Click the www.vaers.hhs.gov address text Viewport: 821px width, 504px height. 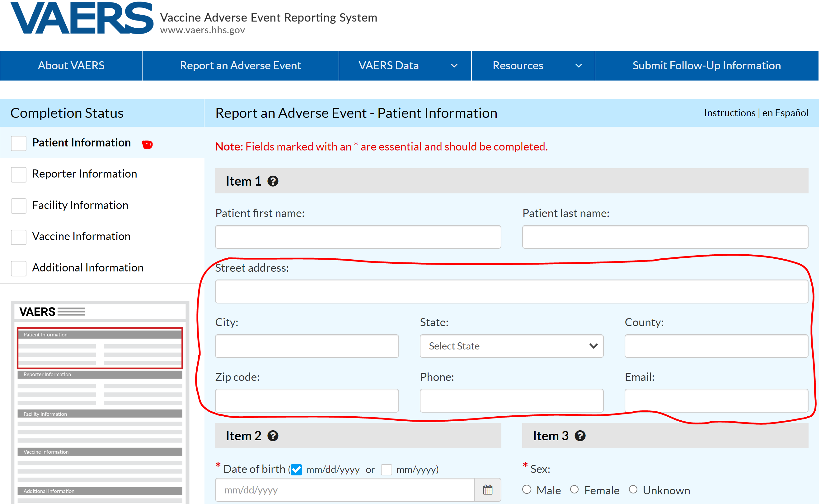pyautogui.click(x=203, y=30)
